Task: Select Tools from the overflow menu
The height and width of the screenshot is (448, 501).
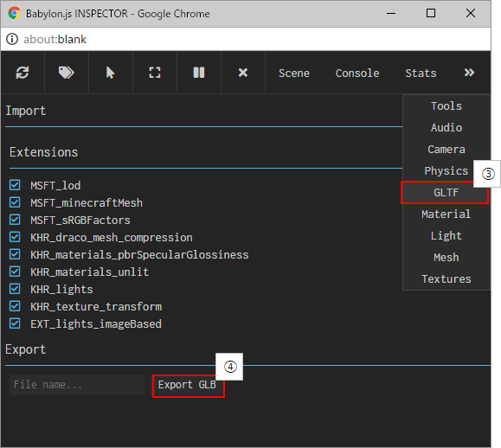Action: point(446,106)
